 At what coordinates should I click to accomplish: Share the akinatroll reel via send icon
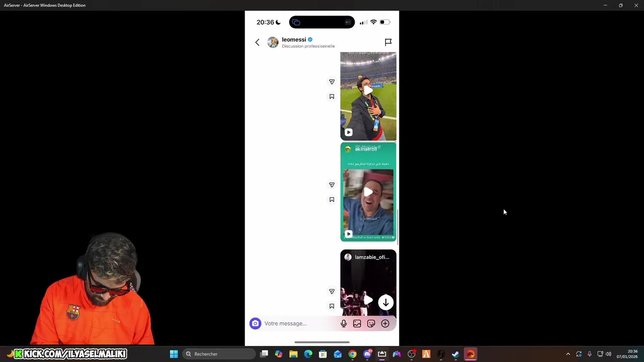click(332, 185)
